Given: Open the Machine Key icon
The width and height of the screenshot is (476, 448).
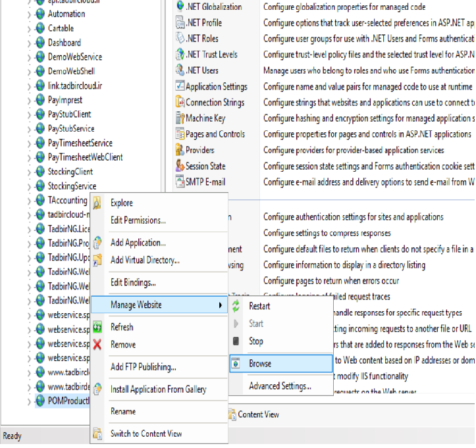Looking at the screenshot, I should point(180,118).
